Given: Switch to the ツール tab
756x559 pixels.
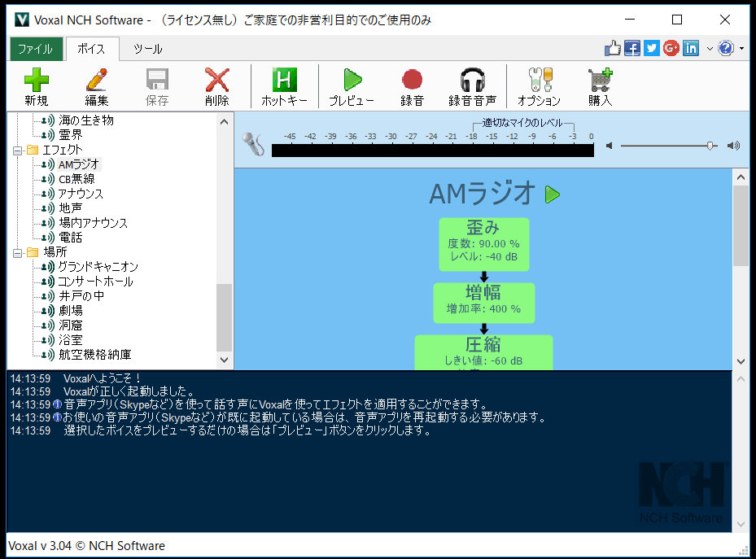Looking at the screenshot, I should pos(148,49).
